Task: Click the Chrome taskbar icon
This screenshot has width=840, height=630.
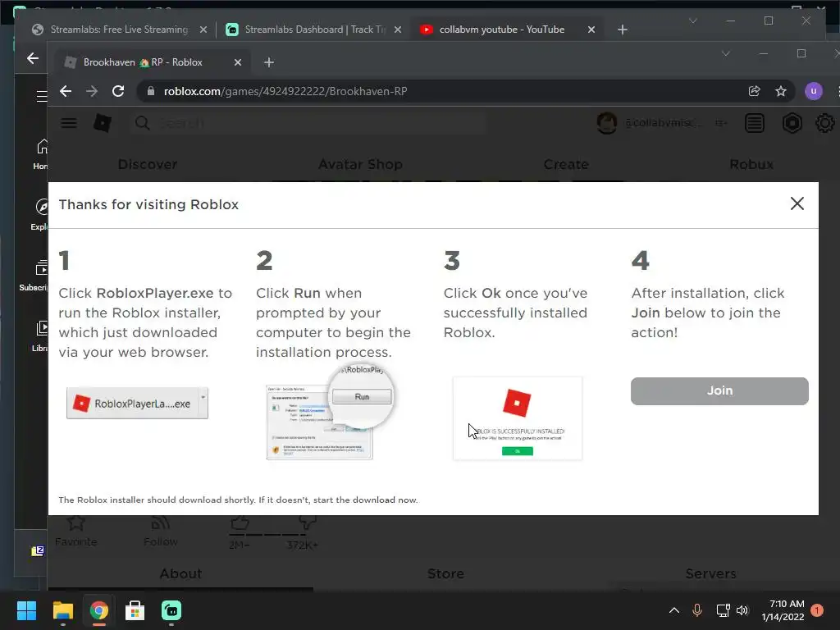Action: (98, 610)
